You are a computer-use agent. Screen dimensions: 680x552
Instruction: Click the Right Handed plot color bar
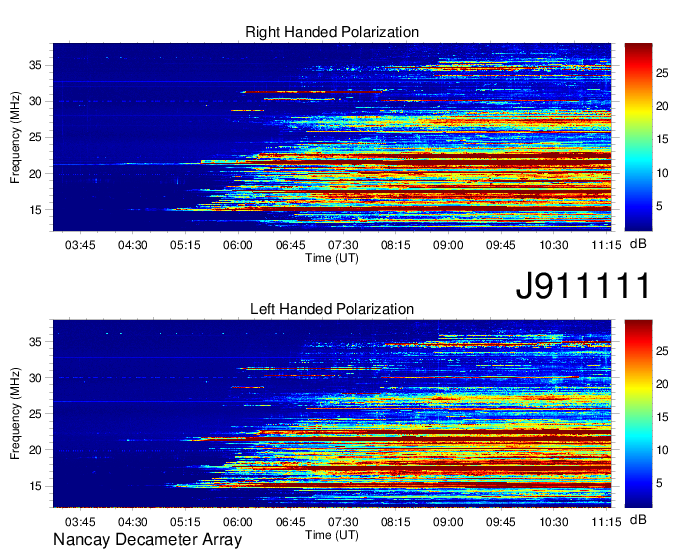click(x=638, y=137)
